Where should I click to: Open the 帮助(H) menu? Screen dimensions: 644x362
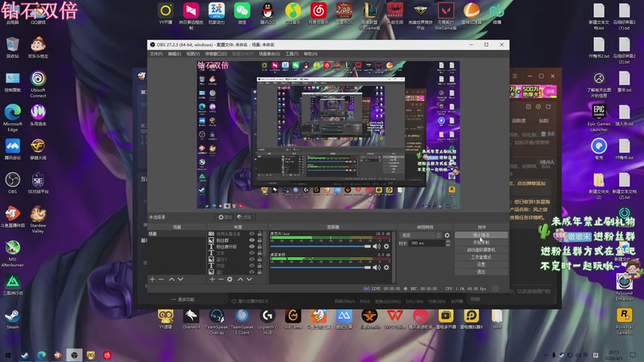(x=311, y=54)
